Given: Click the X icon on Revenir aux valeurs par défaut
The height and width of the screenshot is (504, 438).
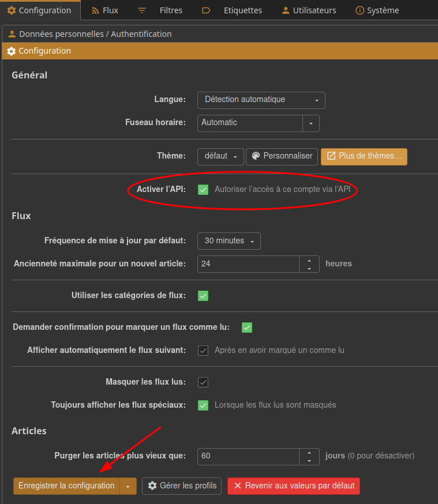Looking at the screenshot, I should [237, 486].
